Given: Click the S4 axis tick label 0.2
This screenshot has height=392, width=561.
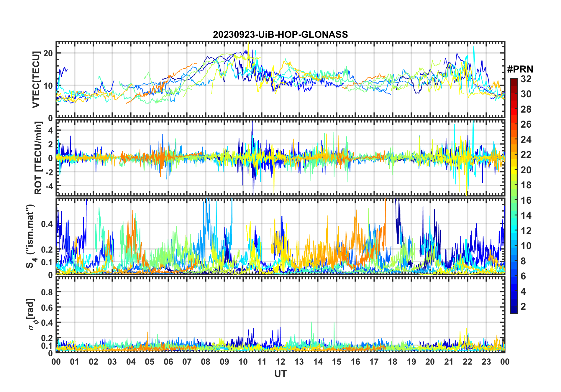Looking at the screenshot, I should point(47,249).
